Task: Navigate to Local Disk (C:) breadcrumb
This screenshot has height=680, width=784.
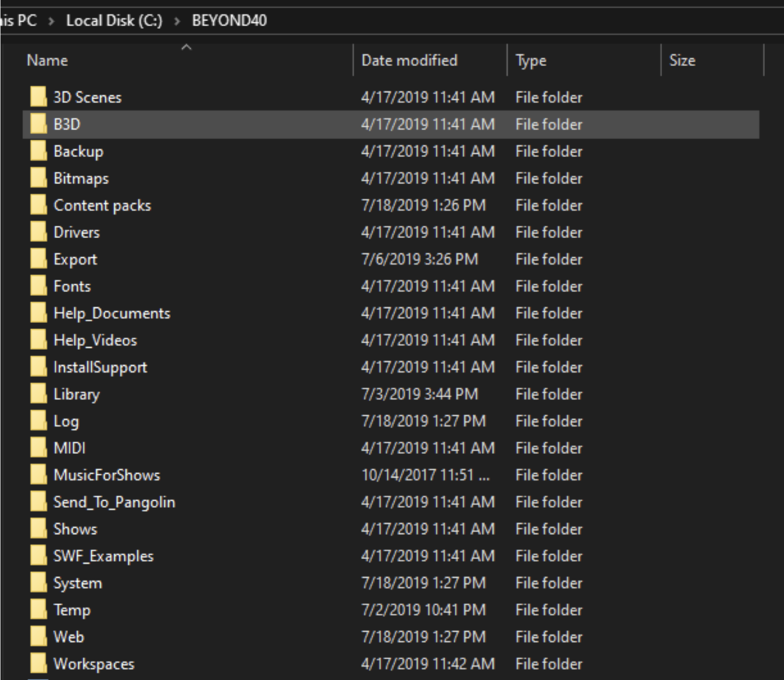Action: [114, 20]
